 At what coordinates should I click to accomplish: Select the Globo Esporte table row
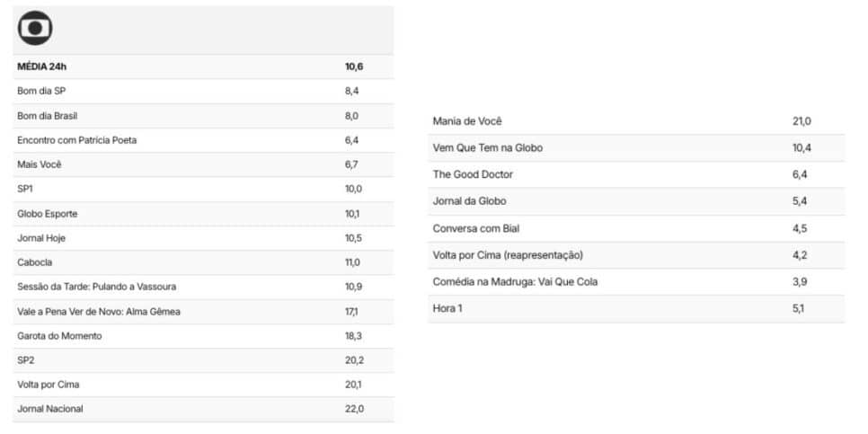[x=203, y=213]
